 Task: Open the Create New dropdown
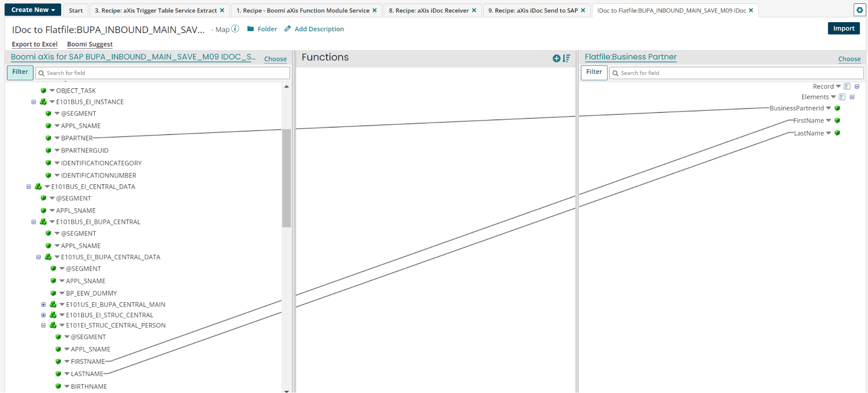coord(32,9)
